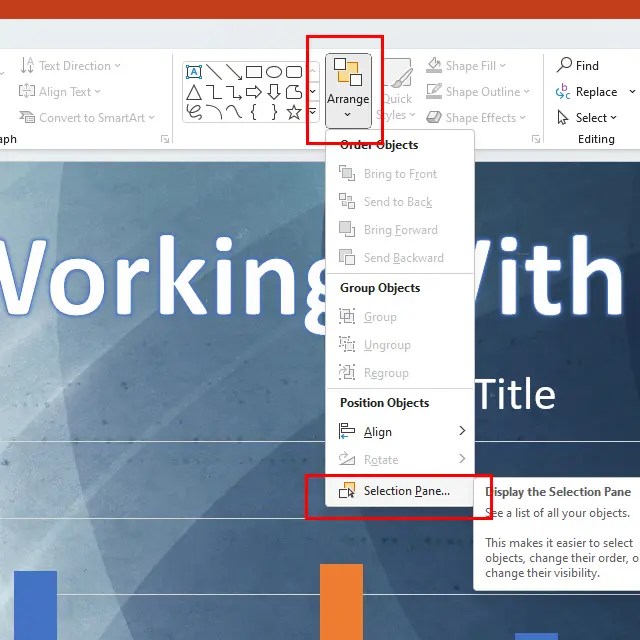Select the Elbow Connector shape
Screen dimensions: 640x640
[214, 92]
